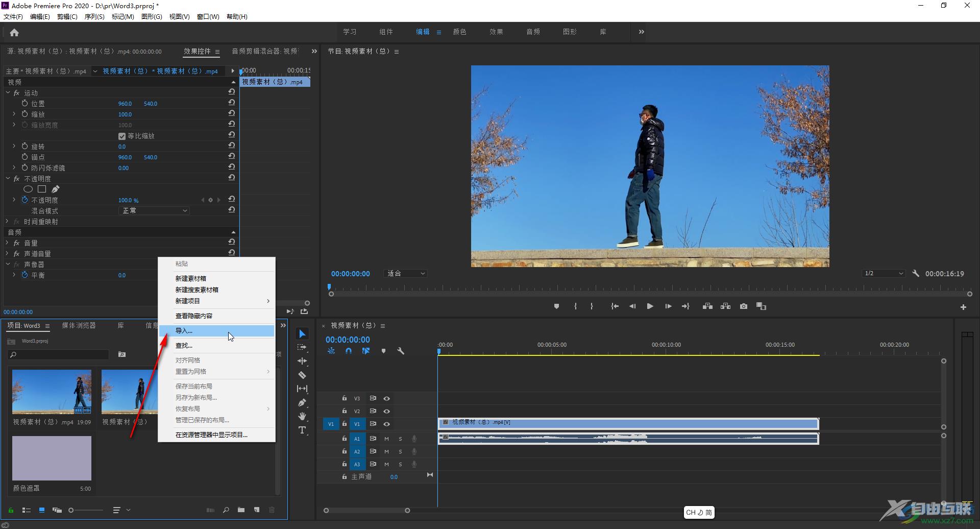Image resolution: width=980 pixels, height=529 pixels.
Task: Select the Selection tool arrow
Action: [303, 333]
